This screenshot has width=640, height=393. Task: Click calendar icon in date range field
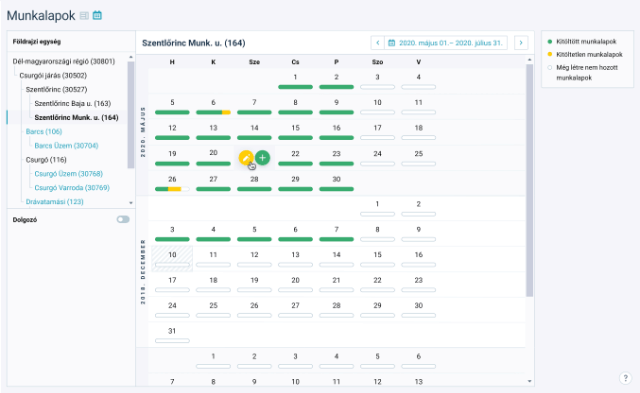(x=391, y=43)
